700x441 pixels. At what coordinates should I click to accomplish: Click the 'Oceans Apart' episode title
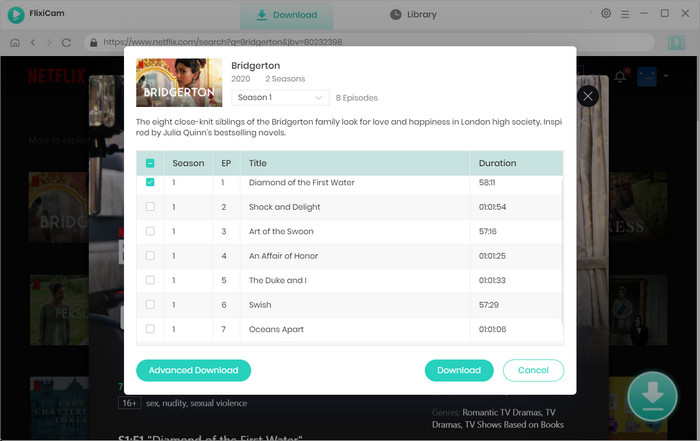click(x=276, y=329)
